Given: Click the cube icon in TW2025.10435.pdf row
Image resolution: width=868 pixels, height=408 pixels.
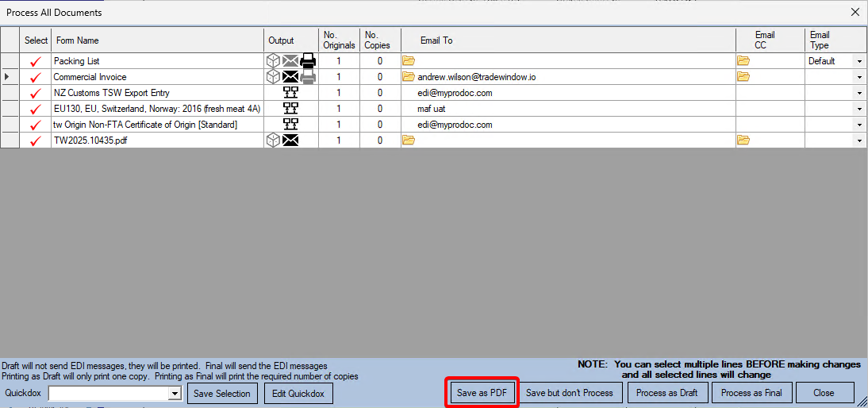Looking at the screenshot, I should [x=273, y=140].
